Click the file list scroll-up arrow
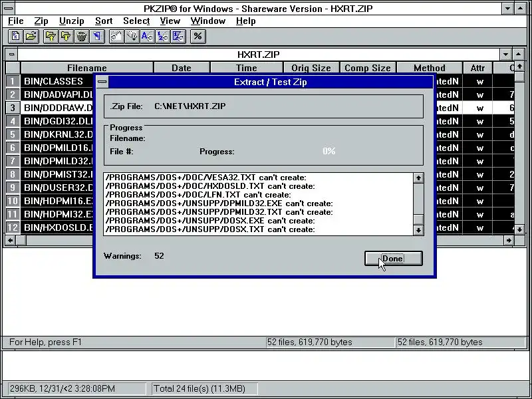 (519, 66)
